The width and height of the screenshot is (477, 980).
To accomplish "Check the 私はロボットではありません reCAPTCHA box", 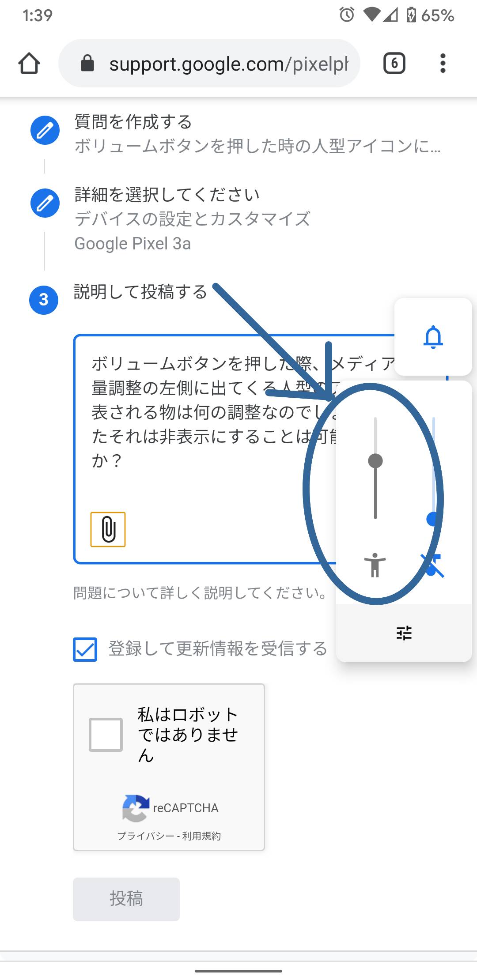I will coord(106,735).
